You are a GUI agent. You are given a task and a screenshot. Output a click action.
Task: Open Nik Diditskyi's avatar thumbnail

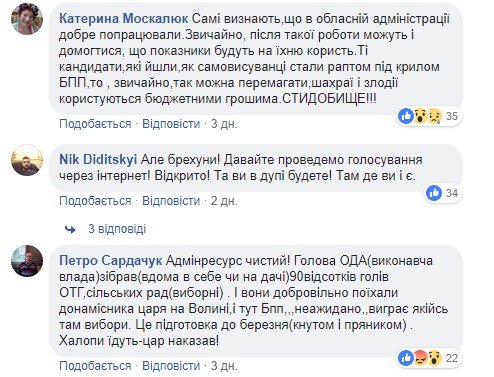[x=27, y=160]
